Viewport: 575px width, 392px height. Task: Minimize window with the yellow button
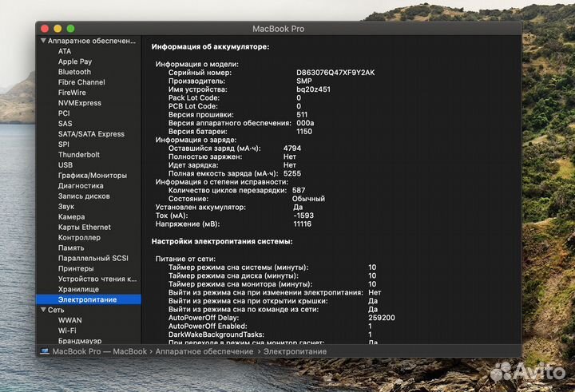point(57,29)
